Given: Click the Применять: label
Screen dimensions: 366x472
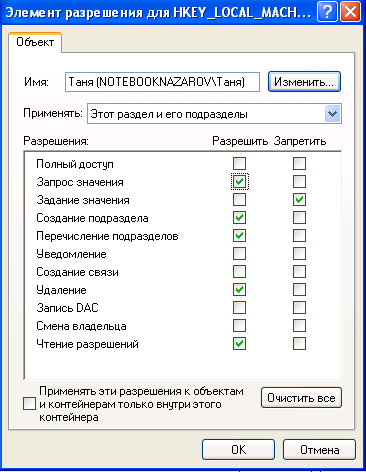Looking at the screenshot, I should tap(53, 114).
